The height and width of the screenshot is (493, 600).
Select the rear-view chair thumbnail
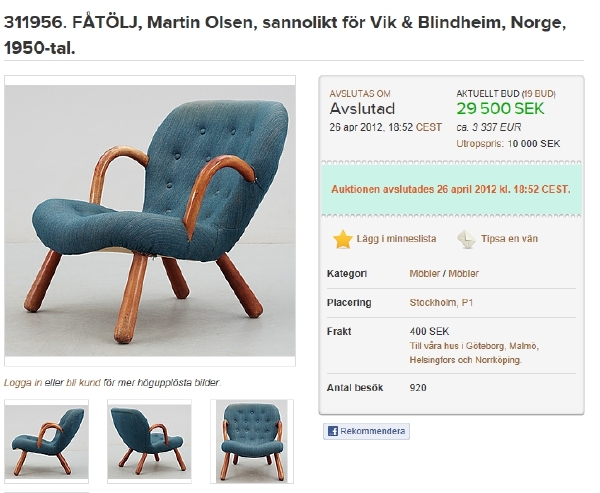pyautogui.click(x=149, y=441)
